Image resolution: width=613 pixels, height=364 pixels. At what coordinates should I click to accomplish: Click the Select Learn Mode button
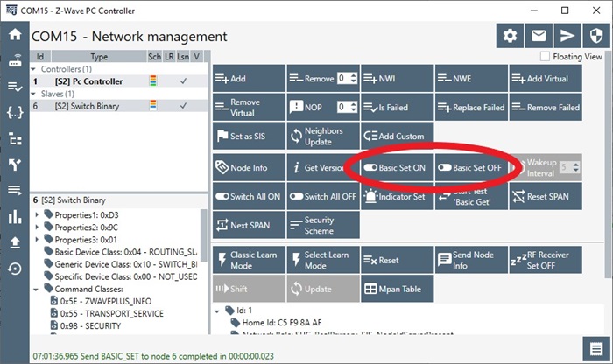(x=323, y=260)
